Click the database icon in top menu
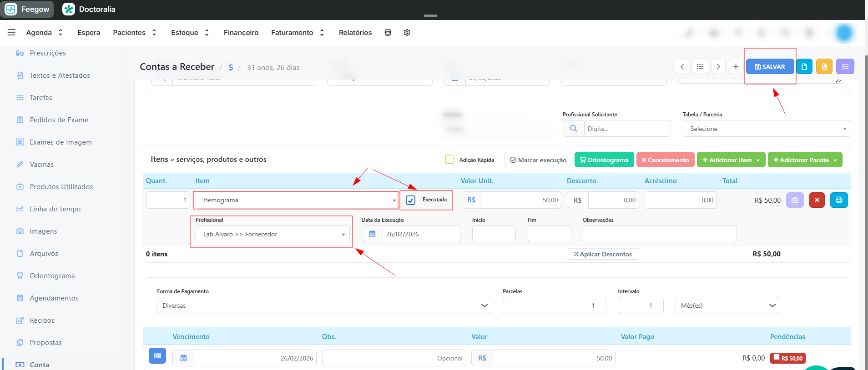868x370 pixels. [x=388, y=32]
